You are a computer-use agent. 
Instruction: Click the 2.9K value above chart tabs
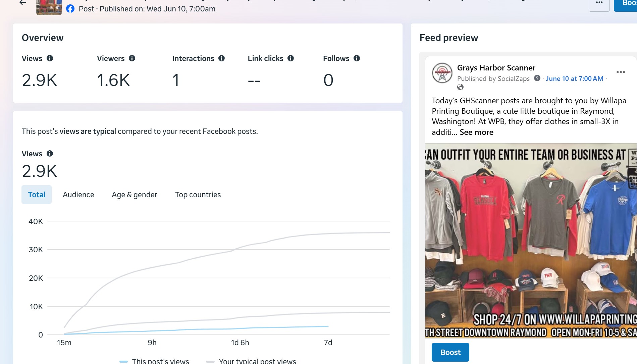(x=40, y=171)
